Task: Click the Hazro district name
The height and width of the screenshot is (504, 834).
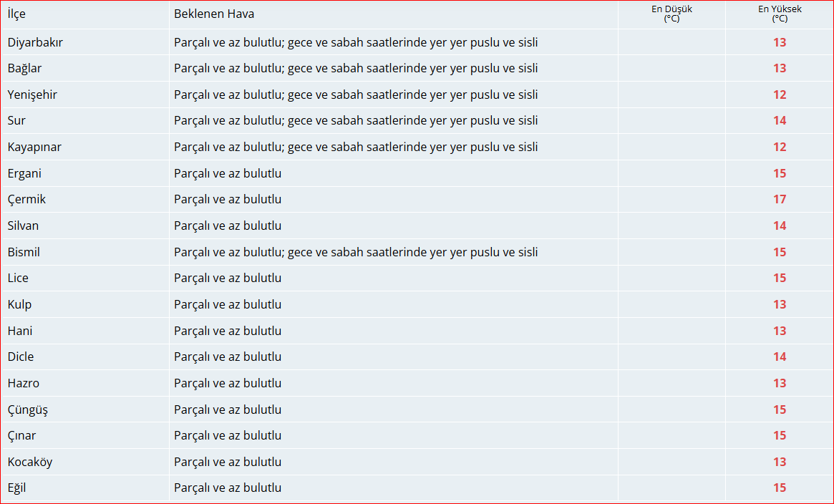Action: [24, 383]
